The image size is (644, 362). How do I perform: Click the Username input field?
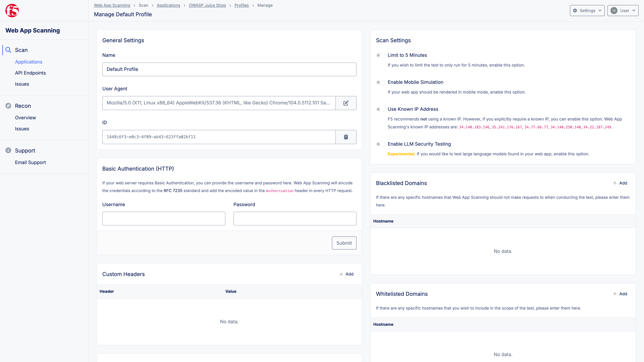coord(164,219)
